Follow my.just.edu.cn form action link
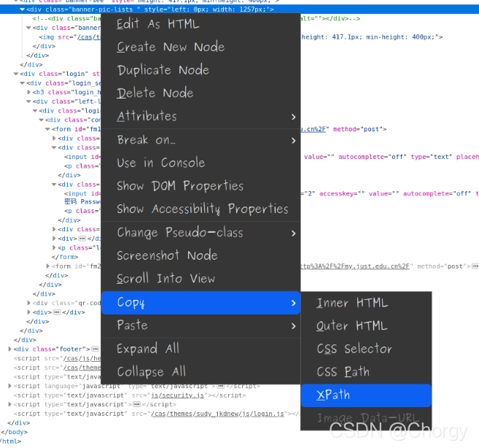Image resolution: width=479 pixels, height=448 pixels. pyautogui.click(x=354, y=266)
